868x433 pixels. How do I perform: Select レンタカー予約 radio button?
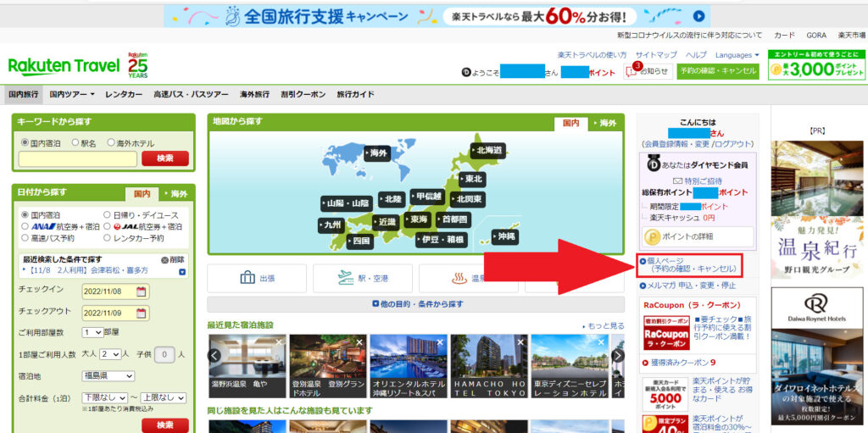coord(108,238)
